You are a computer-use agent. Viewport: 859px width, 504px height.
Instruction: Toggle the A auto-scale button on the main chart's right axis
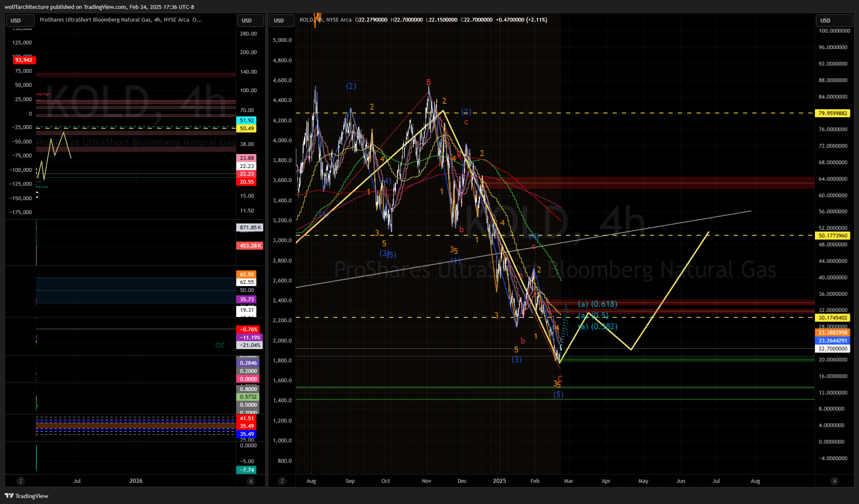[834, 481]
